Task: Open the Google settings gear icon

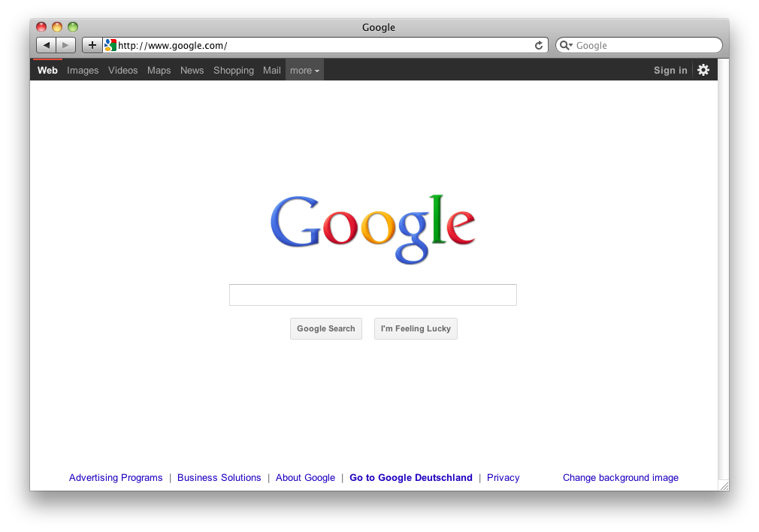Action: (x=703, y=70)
